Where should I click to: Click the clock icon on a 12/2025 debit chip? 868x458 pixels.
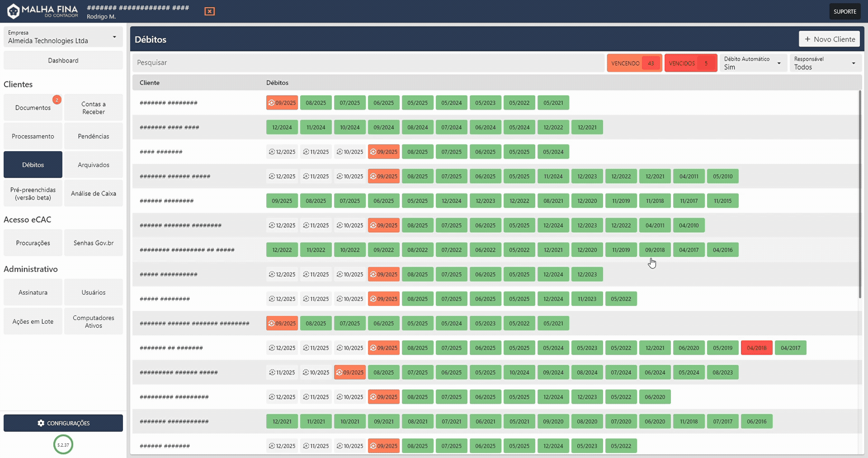pos(271,152)
